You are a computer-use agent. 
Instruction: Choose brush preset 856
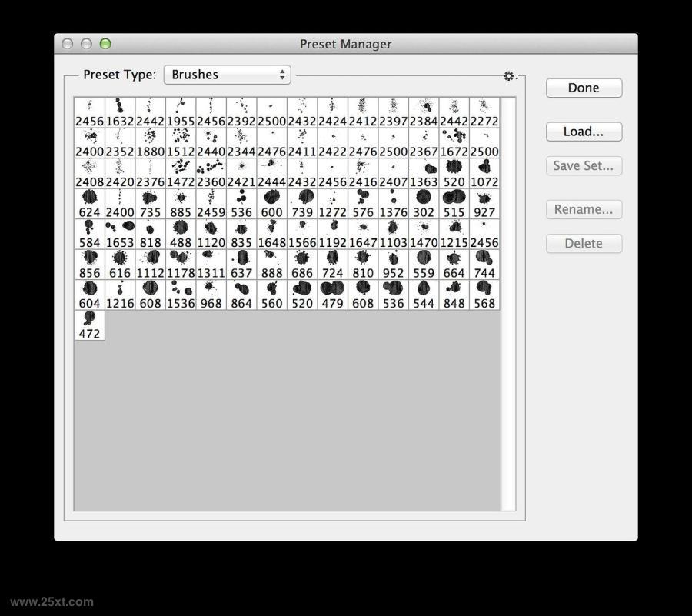pos(90,265)
